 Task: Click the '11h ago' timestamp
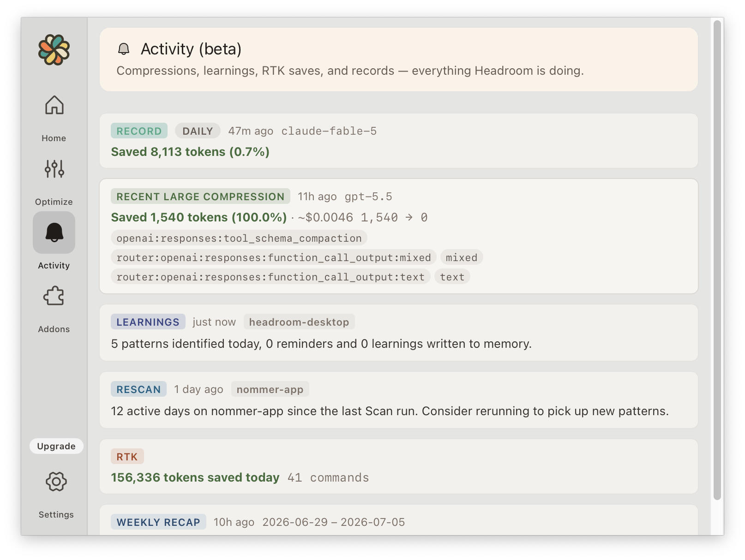[x=317, y=197]
